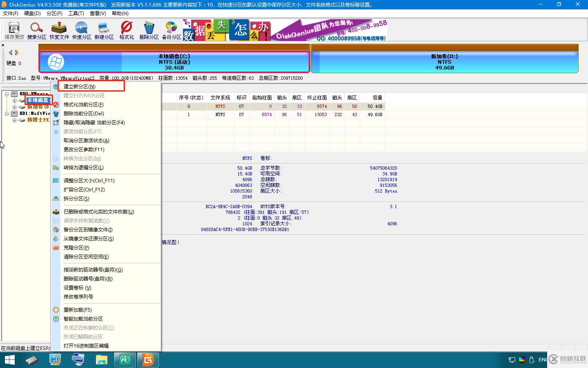Click the 格式化 (Format) toolbar icon
Viewport: 588px width, 368px height.
tap(127, 30)
